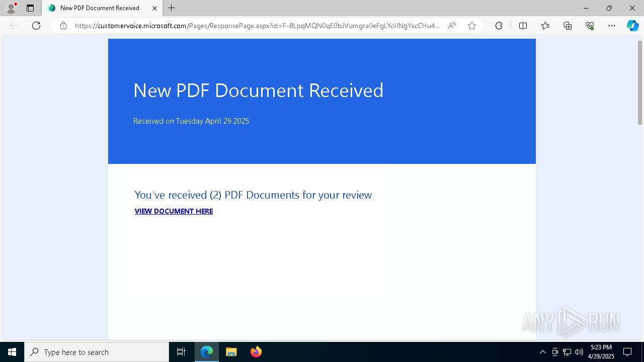Launch Firefox from the taskbar
644x362 pixels.
click(256, 352)
